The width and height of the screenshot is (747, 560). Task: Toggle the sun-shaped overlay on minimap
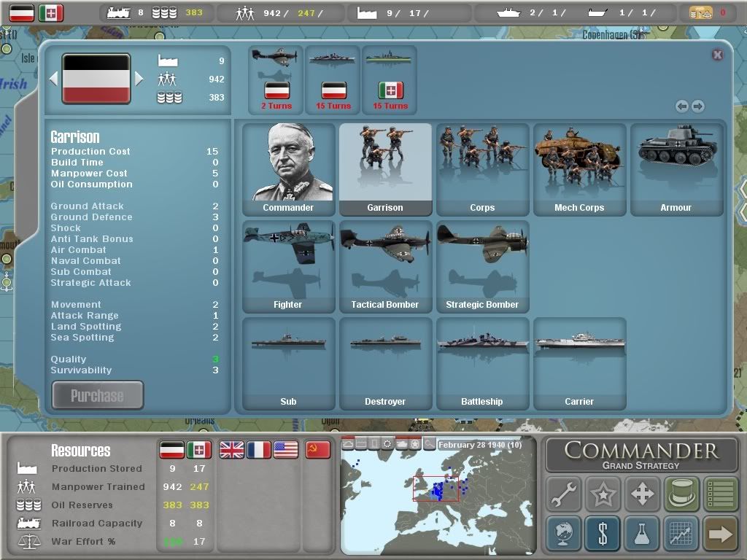(x=388, y=444)
